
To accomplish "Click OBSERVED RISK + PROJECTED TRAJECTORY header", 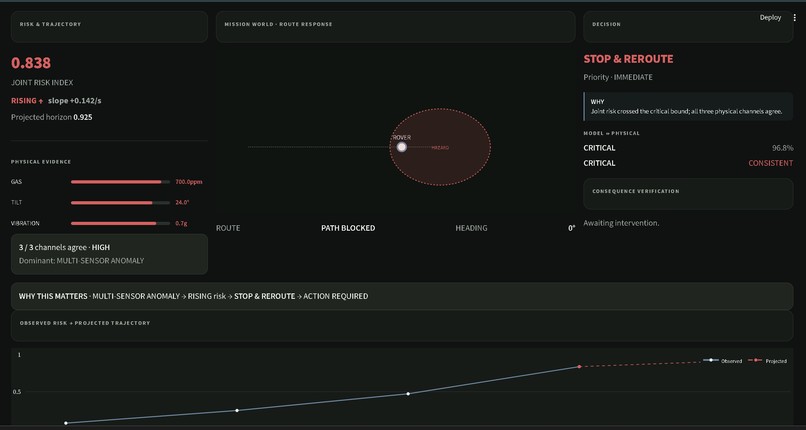I will tap(85, 323).
